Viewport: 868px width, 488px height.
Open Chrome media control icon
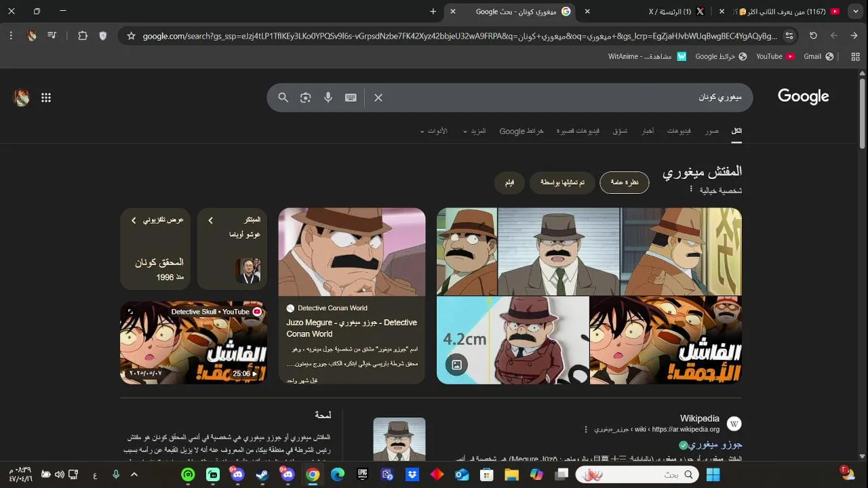(x=52, y=36)
